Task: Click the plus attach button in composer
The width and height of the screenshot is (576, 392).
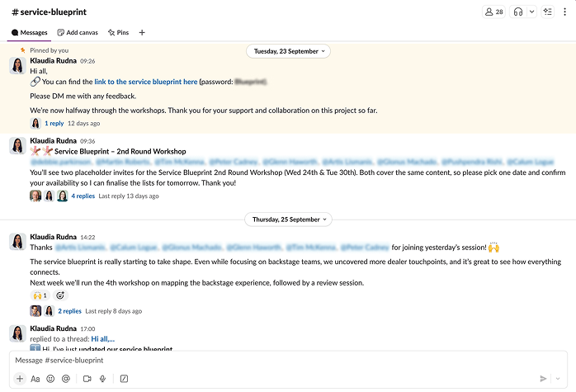Action: point(20,379)
